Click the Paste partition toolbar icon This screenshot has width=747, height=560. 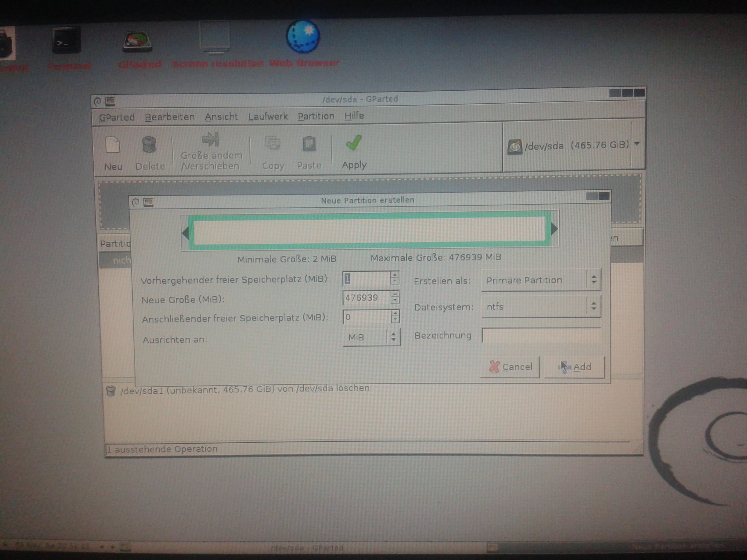point(309,144)
